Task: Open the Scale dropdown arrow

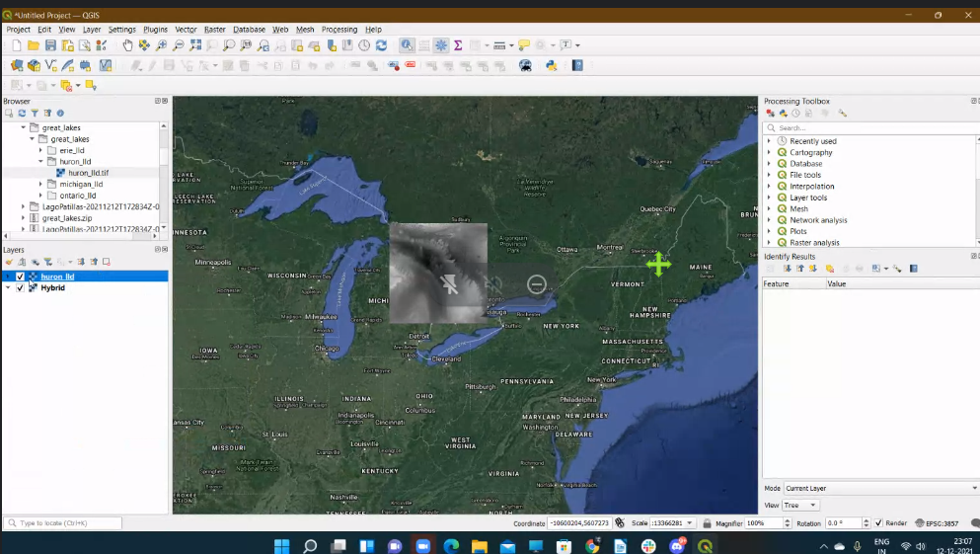Action: (690, 522)
